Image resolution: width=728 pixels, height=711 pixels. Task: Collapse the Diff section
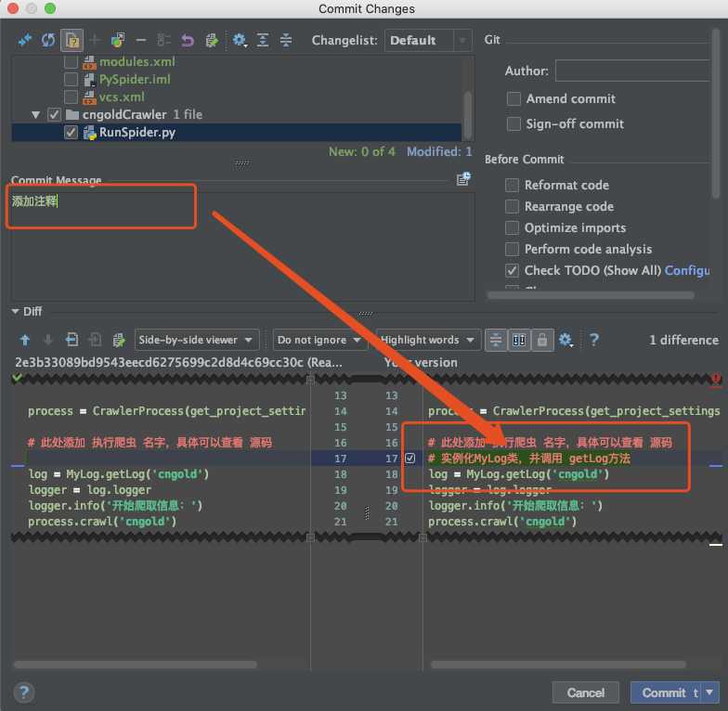click(15, 312)
